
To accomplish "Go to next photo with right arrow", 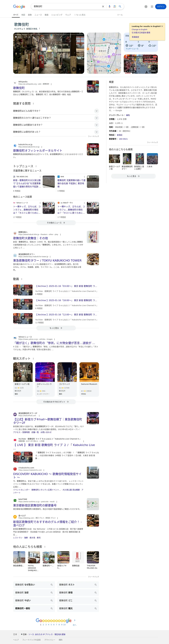I will (80, 69).
